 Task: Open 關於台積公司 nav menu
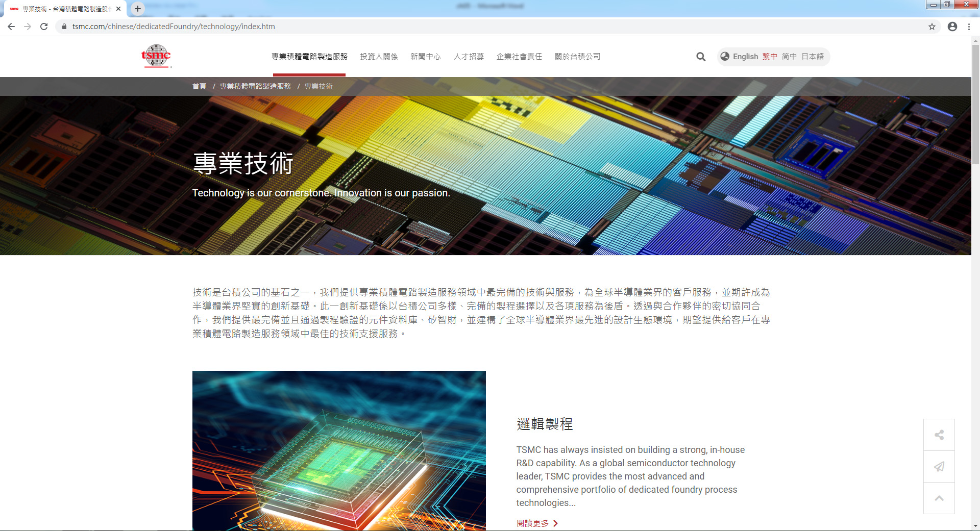578,57
